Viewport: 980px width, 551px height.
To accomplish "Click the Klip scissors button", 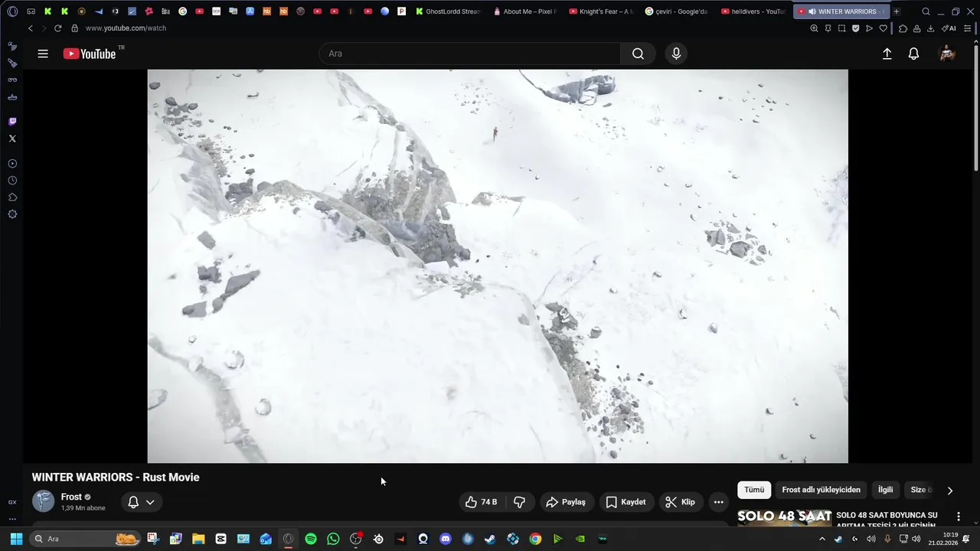I will click(681, 502).
